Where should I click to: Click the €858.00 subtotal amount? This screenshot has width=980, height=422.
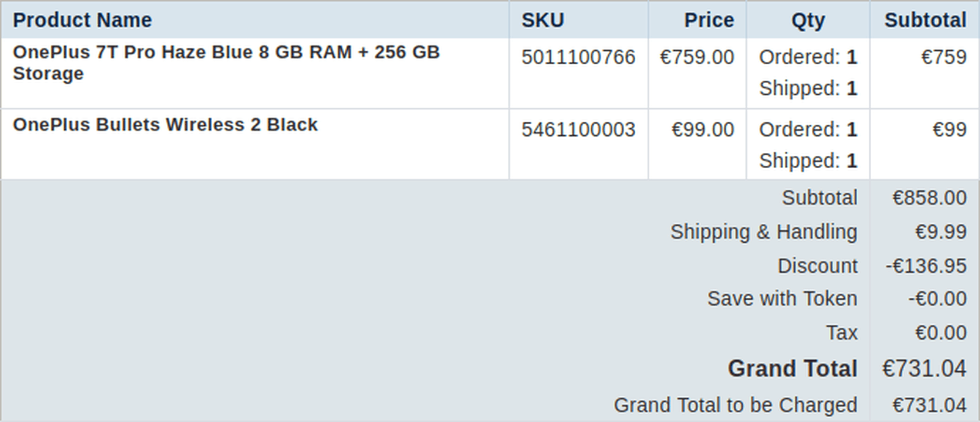929,198
